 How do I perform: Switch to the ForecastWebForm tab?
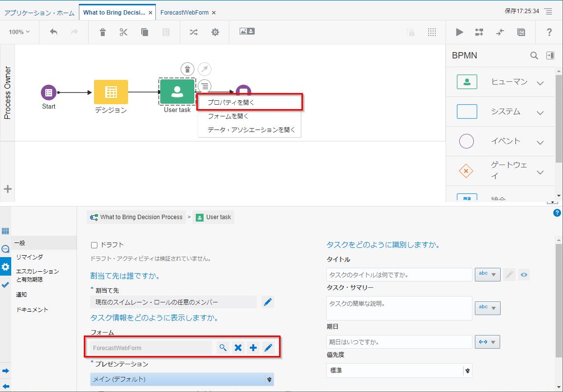point(185,13)
